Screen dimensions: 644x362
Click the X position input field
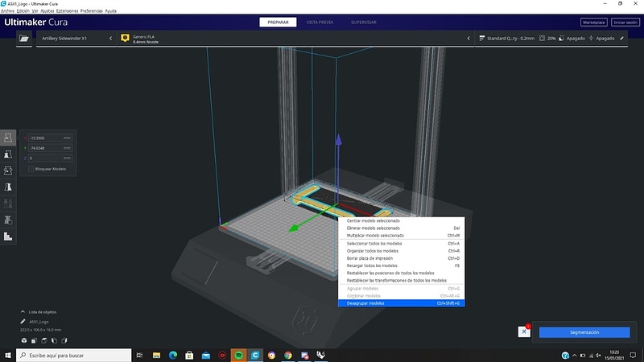(x=50, y=138)
